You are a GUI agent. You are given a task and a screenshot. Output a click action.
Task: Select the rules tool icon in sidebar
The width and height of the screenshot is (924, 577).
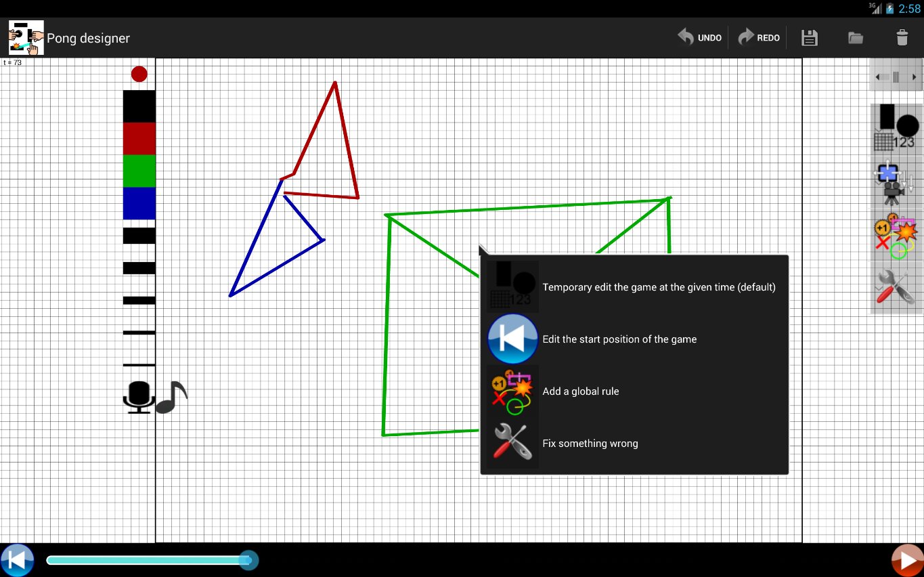coord(896,234)
